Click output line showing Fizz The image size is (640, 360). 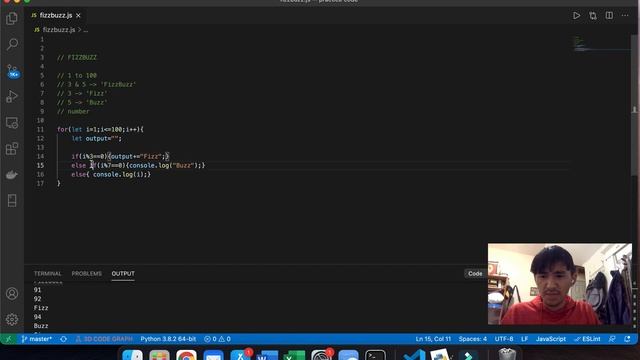(x=41, y=308)
